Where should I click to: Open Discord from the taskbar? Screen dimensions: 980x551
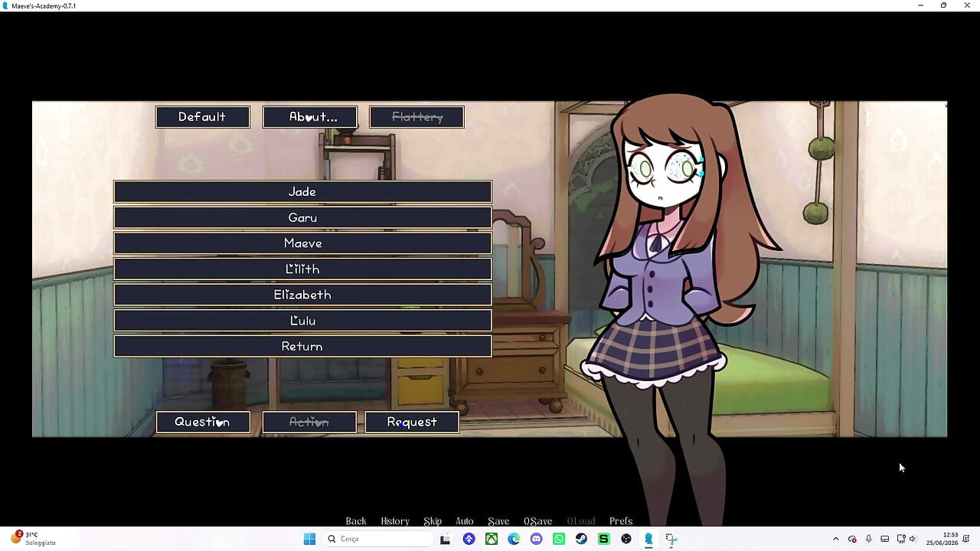pos(536,539)
